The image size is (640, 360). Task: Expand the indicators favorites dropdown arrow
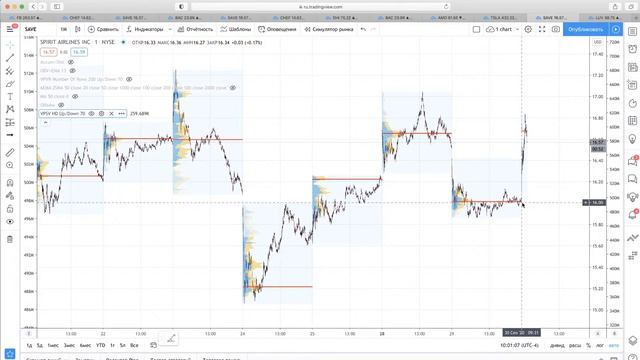coord(170,29)
